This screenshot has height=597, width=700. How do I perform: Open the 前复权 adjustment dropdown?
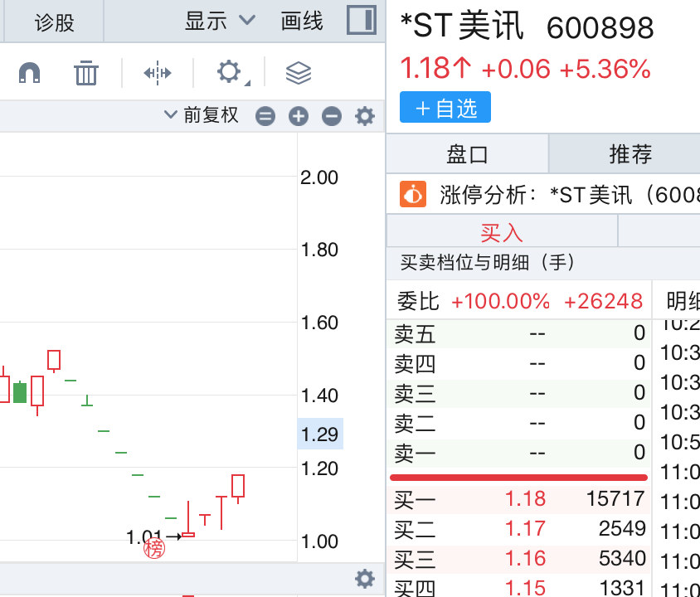pyautogui.click(x=202, y=115)
